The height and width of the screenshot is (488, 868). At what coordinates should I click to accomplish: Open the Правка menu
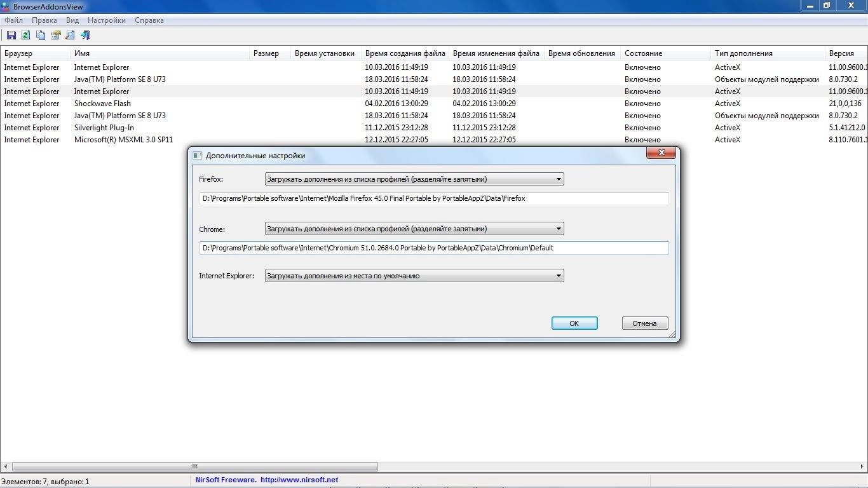[44, 20]
